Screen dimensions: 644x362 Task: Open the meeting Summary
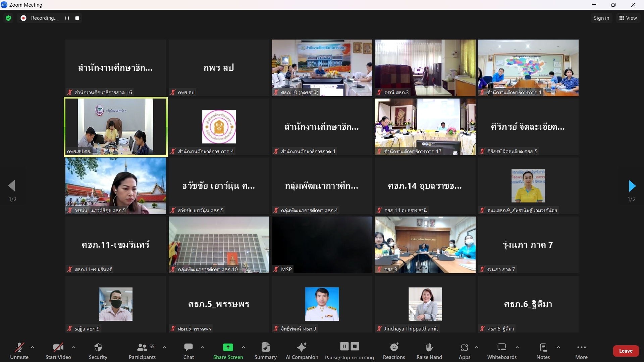(265, 351)
